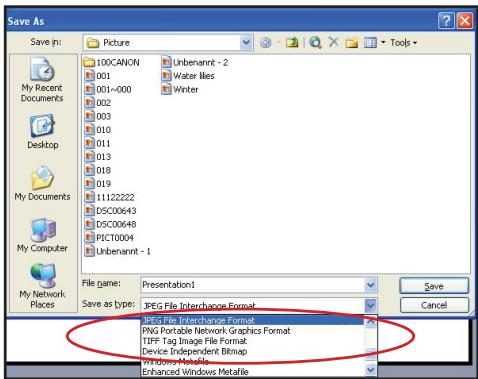478x379 pixels.
Task: Open Search the Web icon
Action: (315, 43)
